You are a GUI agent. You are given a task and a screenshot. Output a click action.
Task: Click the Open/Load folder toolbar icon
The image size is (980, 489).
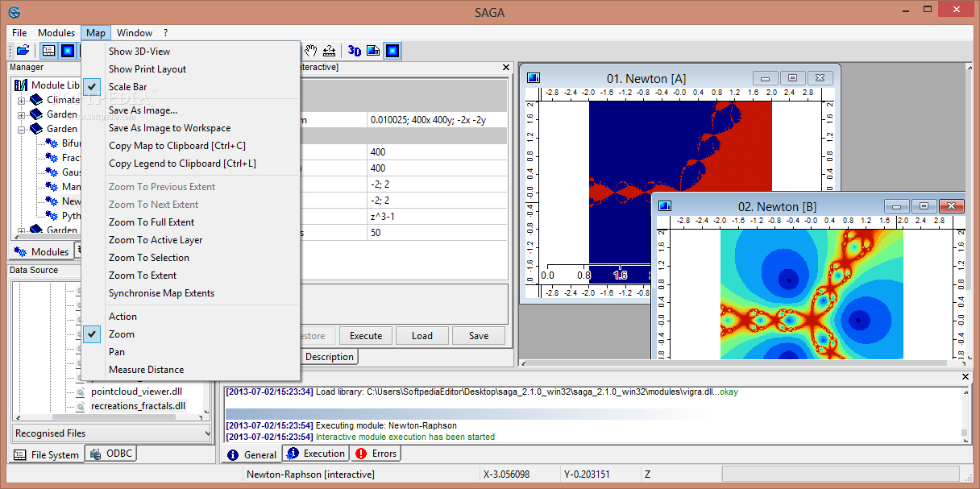click(x=23, y=51)
